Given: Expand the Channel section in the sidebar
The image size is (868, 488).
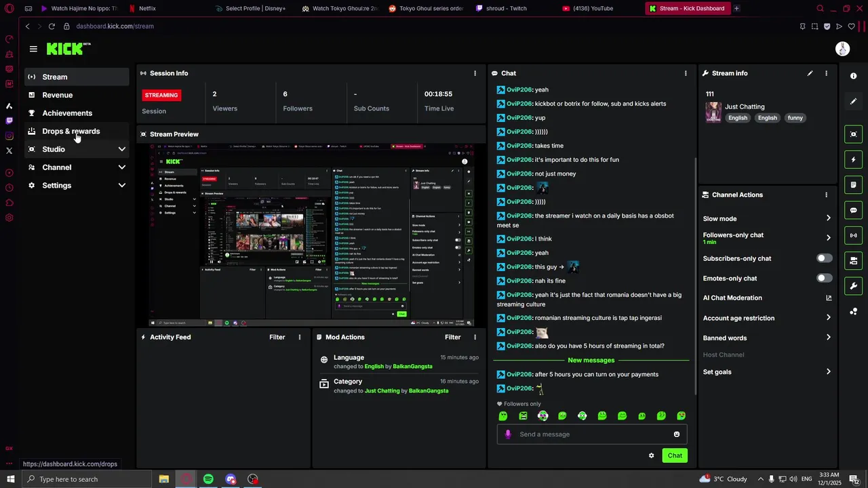Looking at the screenshot, I should pos(77,167).
